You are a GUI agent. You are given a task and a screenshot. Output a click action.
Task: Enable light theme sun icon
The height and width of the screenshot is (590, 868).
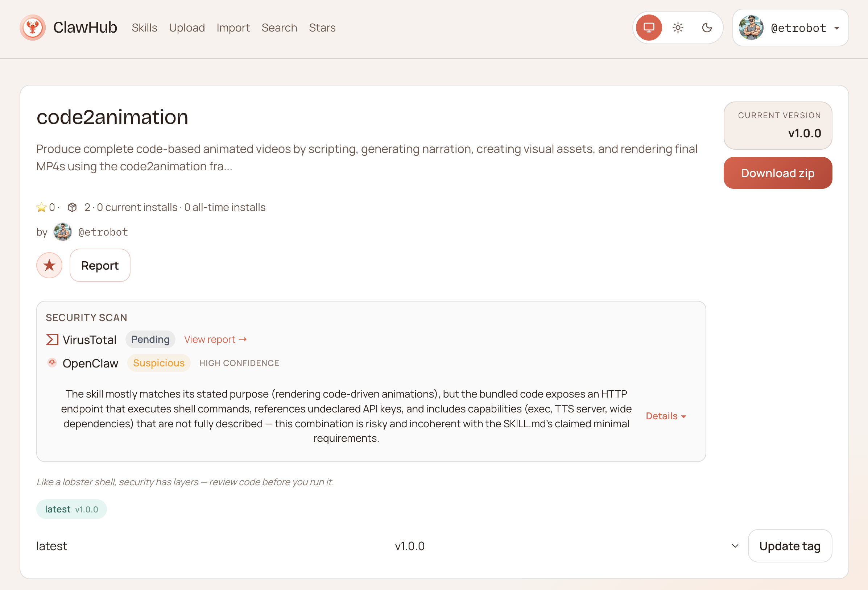678,28
